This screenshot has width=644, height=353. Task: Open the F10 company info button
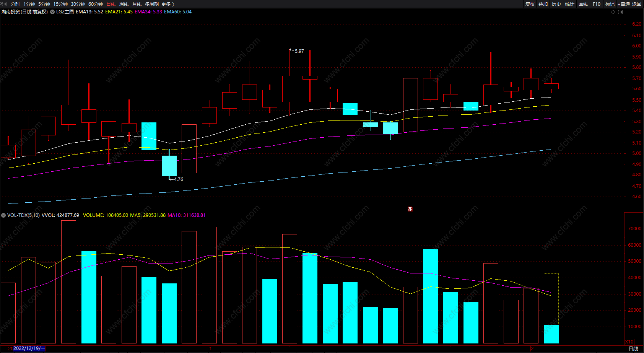[x=597, y=4]
